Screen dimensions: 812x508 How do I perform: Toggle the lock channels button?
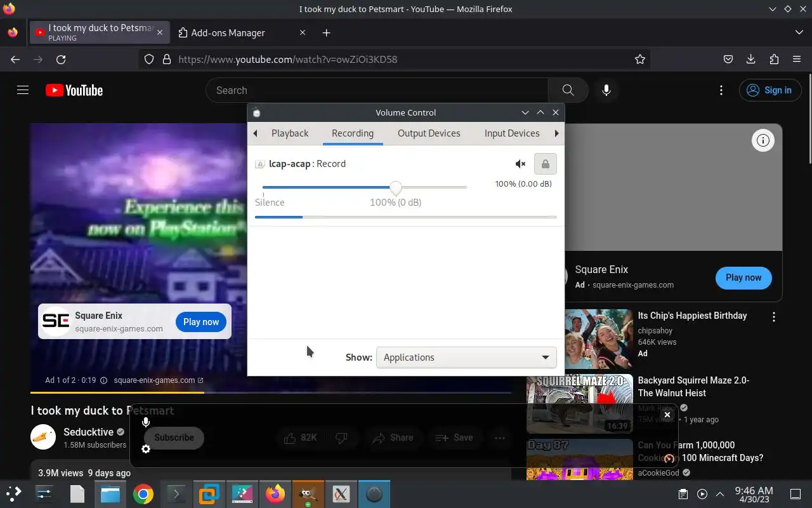pyautogui.click(x=545, y=164)
